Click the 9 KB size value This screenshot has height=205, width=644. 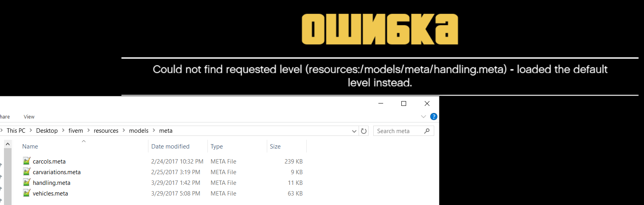point(297,172)
